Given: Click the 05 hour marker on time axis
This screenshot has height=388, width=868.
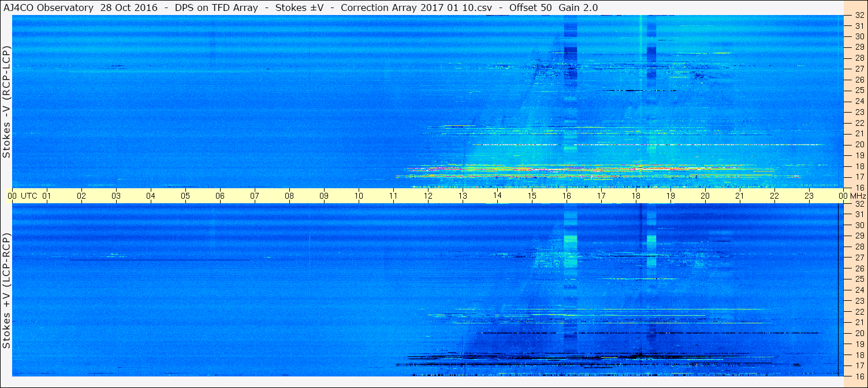Looking at the screenshot, I should coord(186,196).
